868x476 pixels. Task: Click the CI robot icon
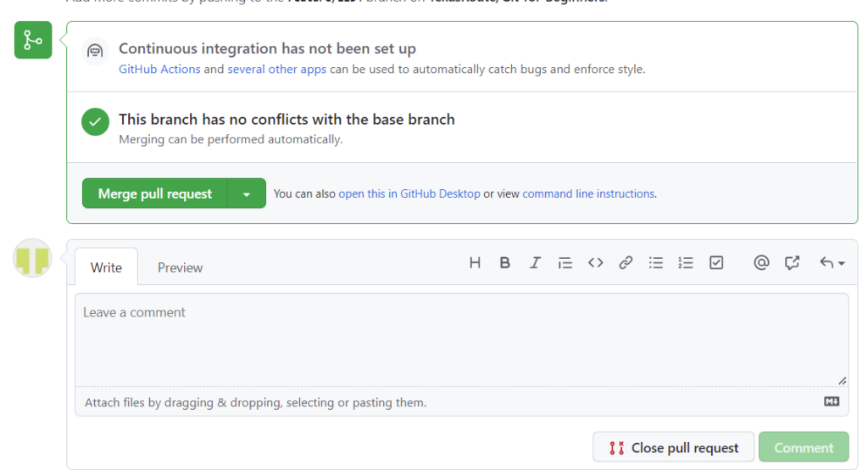(x=95, y=52)
